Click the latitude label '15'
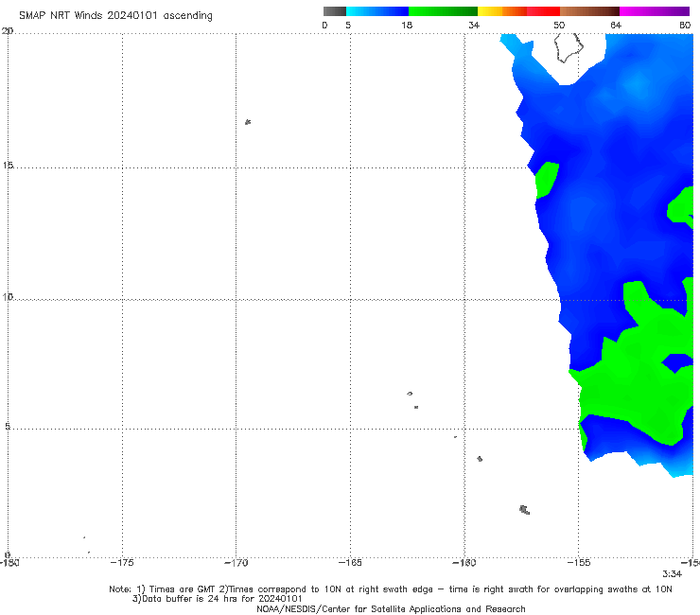The image size is (700, 615). coord(8,166)
